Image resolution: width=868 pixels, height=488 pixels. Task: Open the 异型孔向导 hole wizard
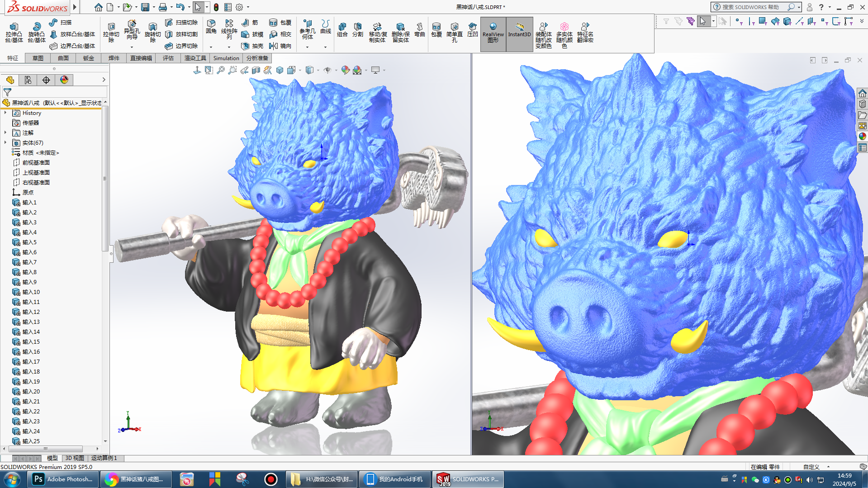point(132,30)
